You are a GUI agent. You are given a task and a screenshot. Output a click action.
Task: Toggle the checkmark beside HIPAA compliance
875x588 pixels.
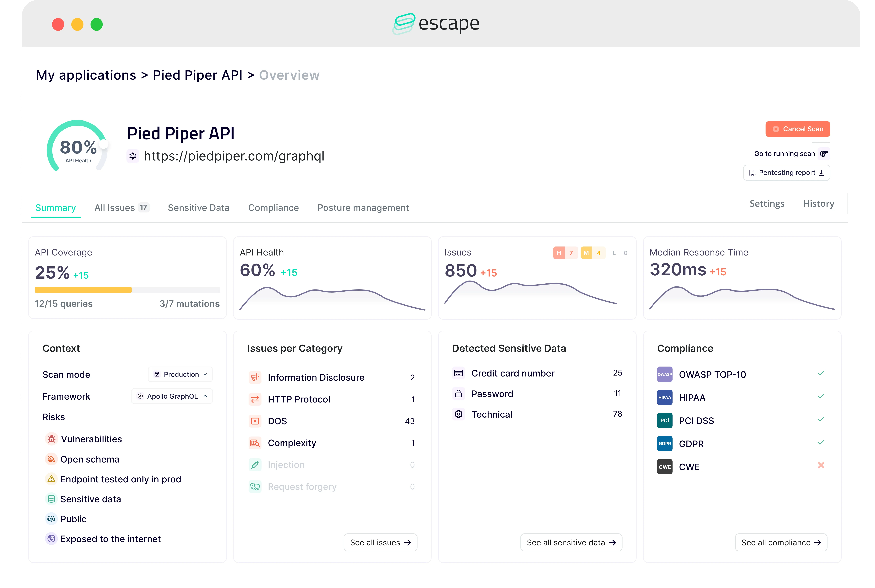tap(821, 396)
